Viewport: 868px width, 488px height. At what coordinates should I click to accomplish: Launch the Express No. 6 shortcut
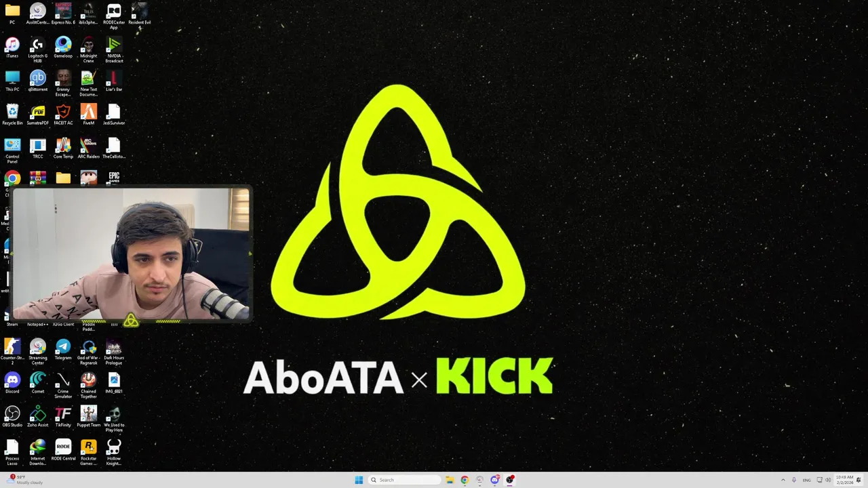coord(63,14)
